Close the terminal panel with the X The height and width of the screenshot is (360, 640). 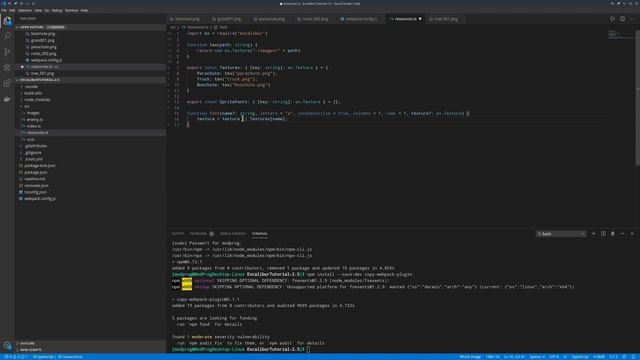632,234
